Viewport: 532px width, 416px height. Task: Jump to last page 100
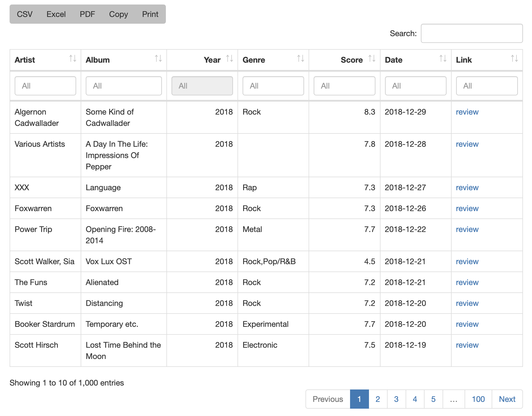point(478,399)
